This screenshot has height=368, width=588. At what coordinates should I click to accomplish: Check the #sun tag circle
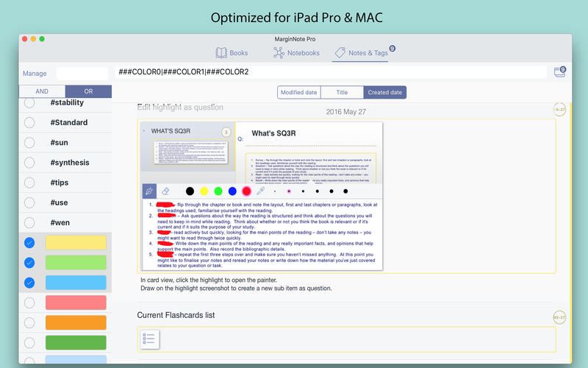point(29,143)
